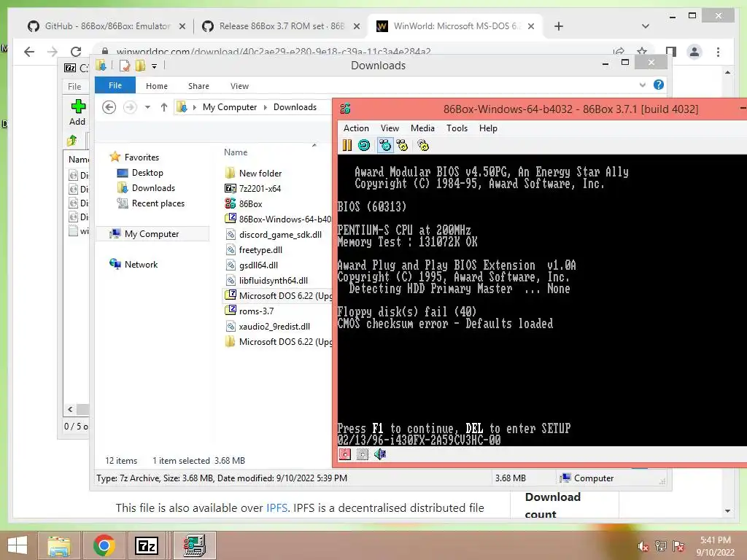Open 7-Zip from the taskbar
The width and height of the screenshot is (747, 560).
pyautogui.click(x=146, y=545)
